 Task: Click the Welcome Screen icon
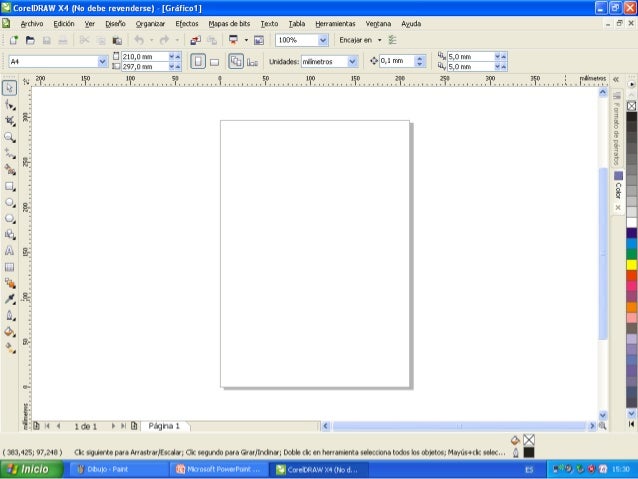259,40
